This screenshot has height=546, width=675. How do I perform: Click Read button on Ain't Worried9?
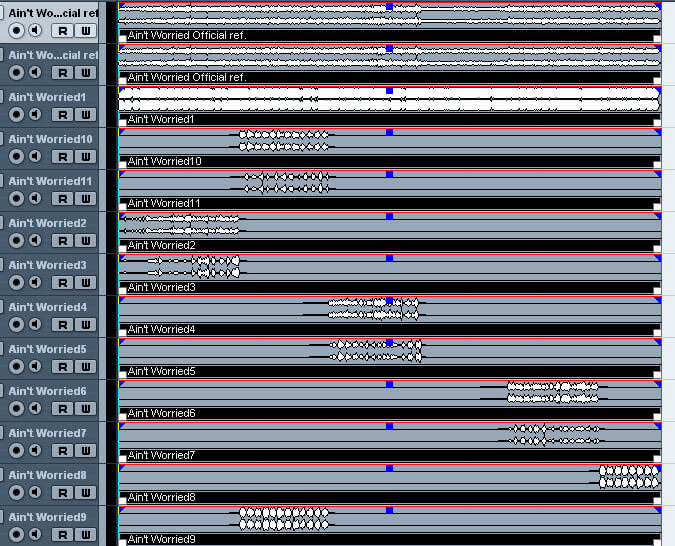62,534
